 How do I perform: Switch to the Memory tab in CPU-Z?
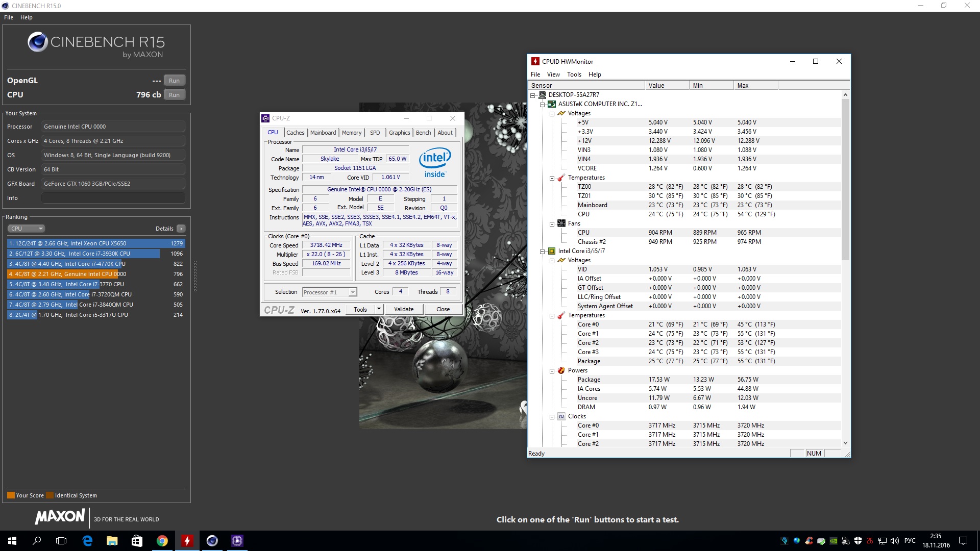pyautogui.click(x=351, y=133)
